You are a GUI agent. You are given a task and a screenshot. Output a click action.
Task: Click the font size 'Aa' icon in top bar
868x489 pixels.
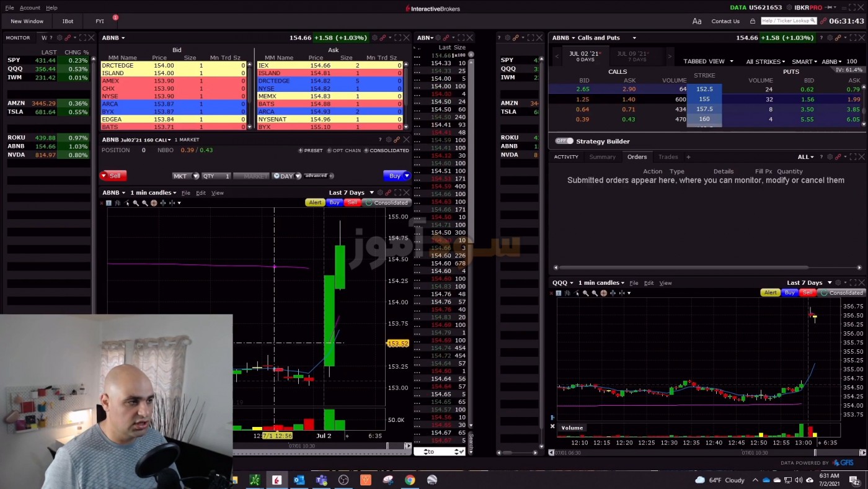click(x=697, y=21)
